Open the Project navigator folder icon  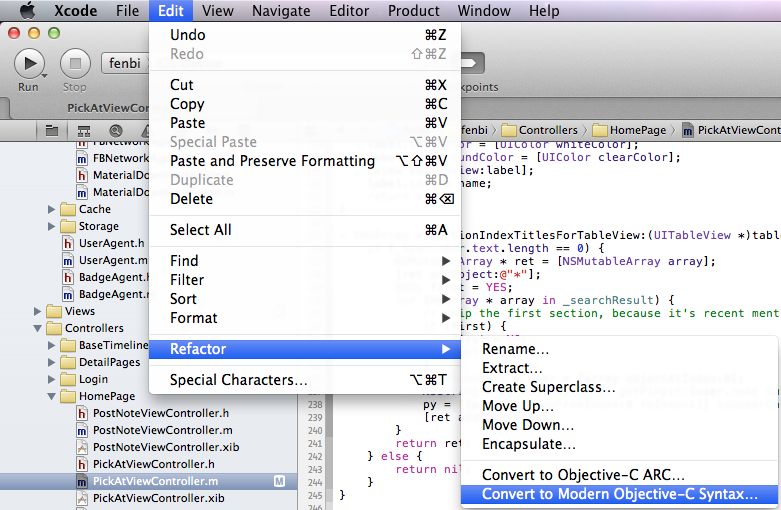51,130
